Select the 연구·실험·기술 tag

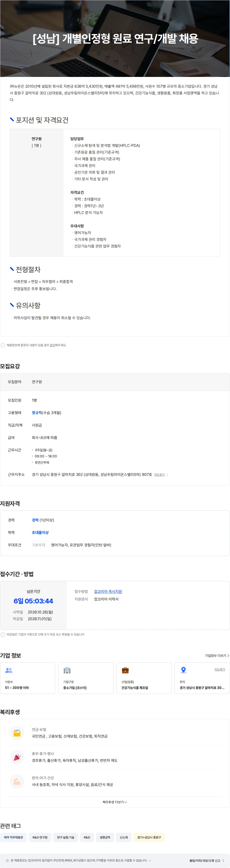(x=65, y=837)
